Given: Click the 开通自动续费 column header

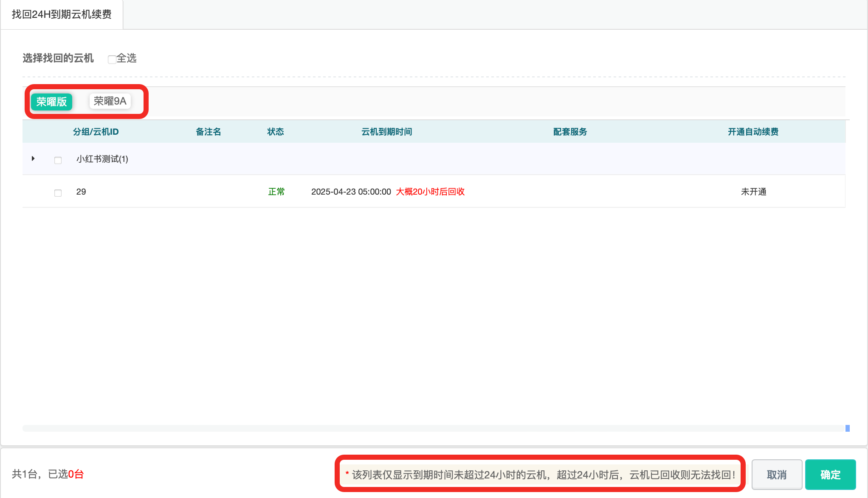Looking at the screenshot, I should click(753, 132).
